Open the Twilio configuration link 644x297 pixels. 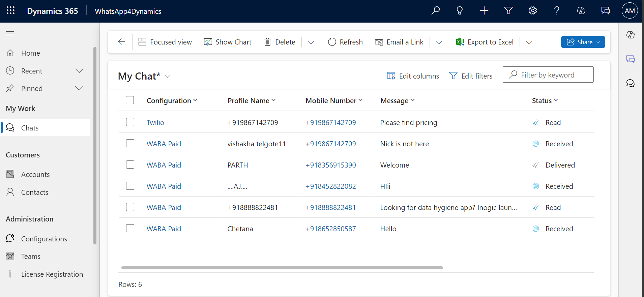[155, 122]
